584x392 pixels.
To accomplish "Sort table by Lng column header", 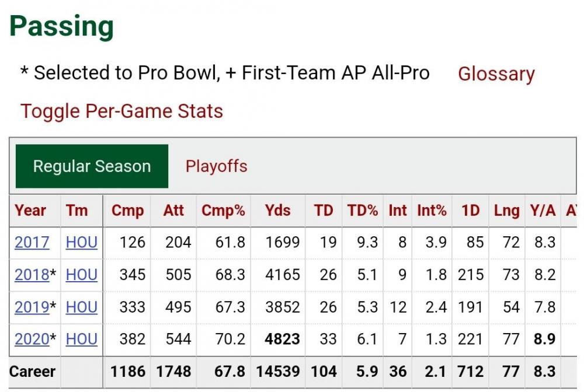I will [x=506, y=211].
